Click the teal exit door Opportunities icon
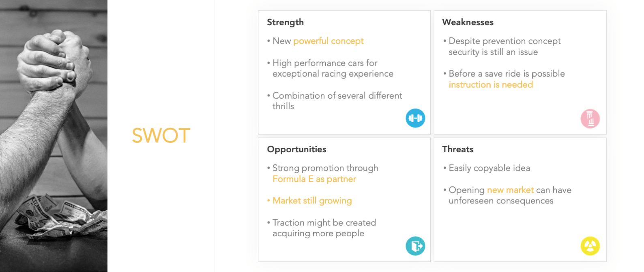The height and width of the screenshot is (272, 644). pyautogui.click(x=415, y=246)
